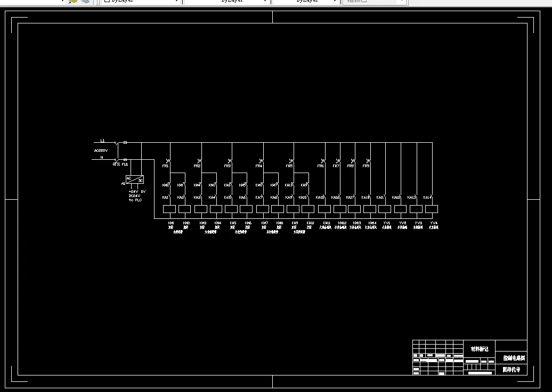Select the FR5 thermal relay label

coord(289,166)
